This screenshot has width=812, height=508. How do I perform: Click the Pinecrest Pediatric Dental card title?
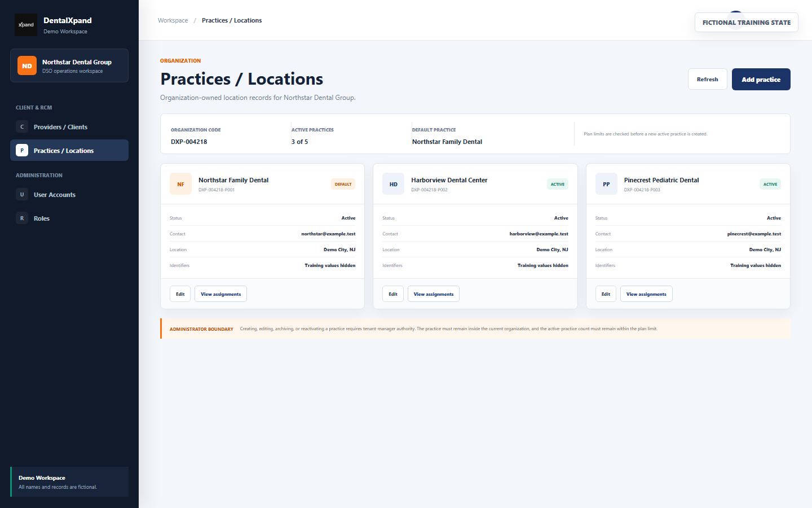click(x=661, y=180)
